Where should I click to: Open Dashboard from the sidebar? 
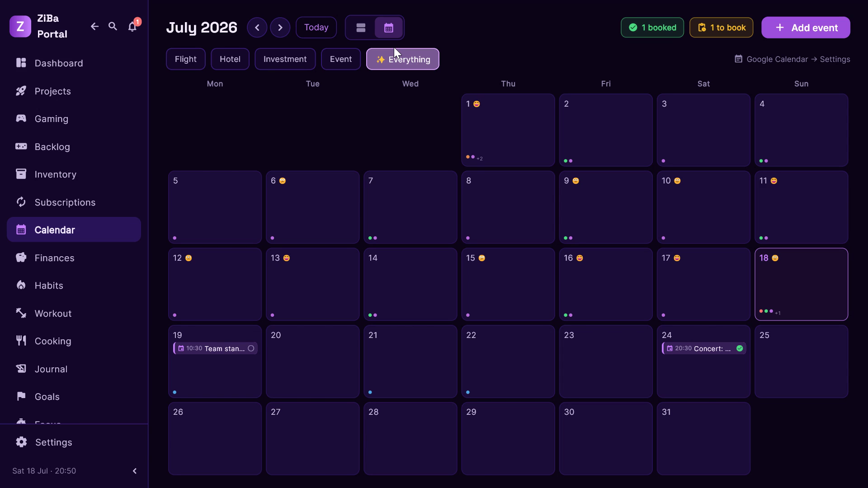click(74, 63)
